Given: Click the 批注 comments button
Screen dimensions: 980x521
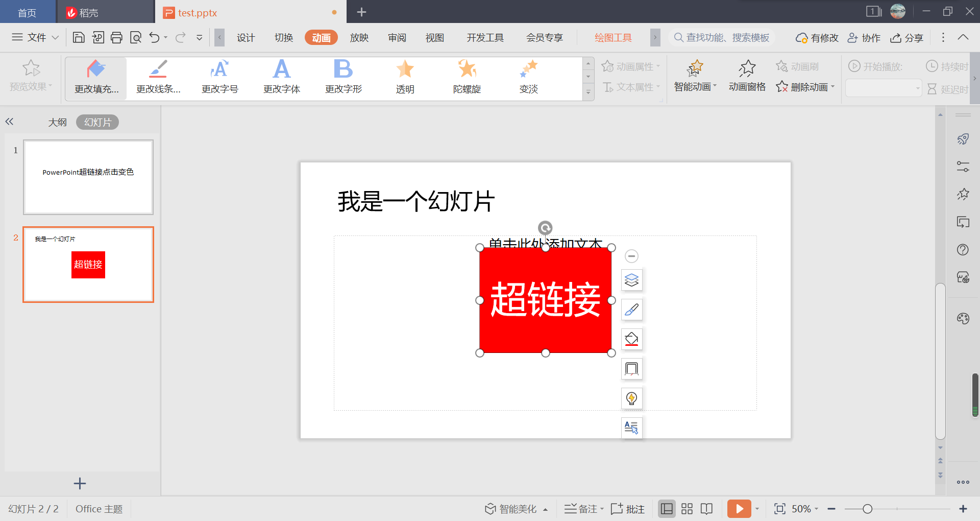Looking at the screenshot, I should point(628,509).
